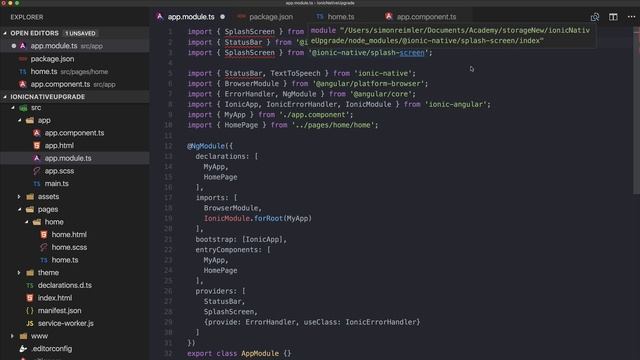Expand the www folder arrow
This screenshot has width=640, height=360.
[x=12, y=336]
